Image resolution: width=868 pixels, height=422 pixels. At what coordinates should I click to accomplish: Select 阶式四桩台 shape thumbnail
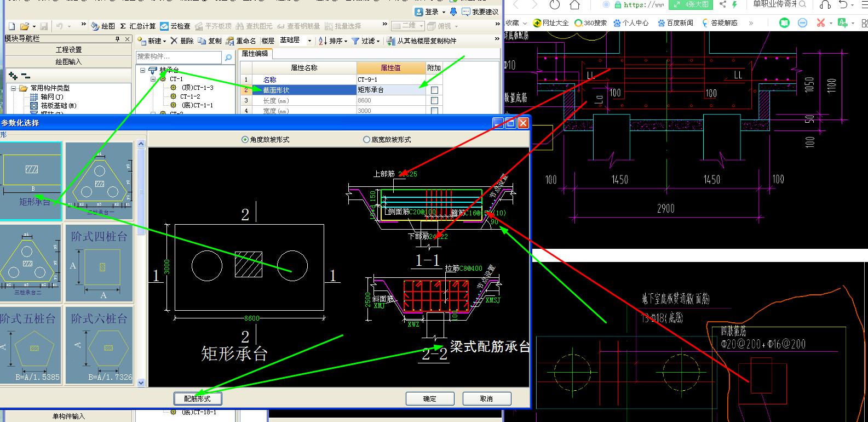pos(99,263)
